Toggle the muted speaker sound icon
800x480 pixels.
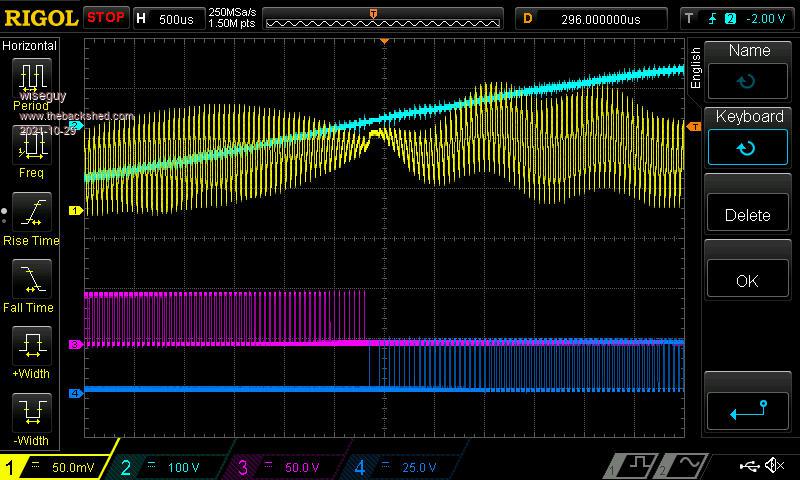tap(774, 466)
